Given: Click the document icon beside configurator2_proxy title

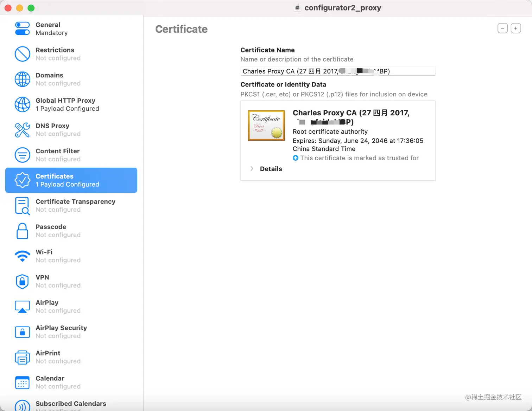Looking at the screenshot, I should coord(298,8).
